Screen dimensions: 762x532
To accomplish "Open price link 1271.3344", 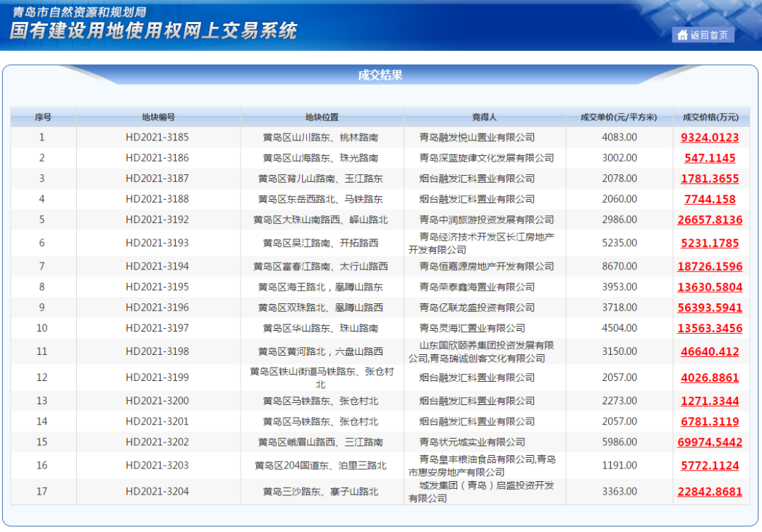I will tap(710, 401).
